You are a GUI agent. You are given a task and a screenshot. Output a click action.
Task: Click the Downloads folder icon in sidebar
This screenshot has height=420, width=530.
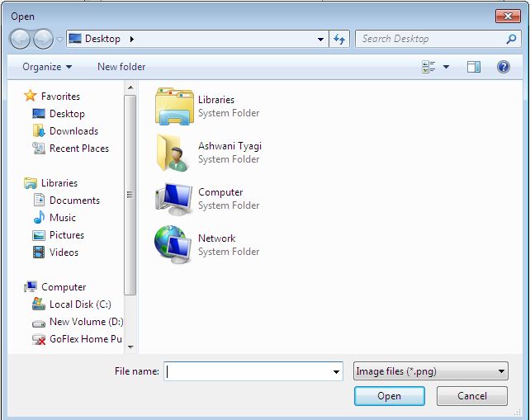[x=39, y=130]
